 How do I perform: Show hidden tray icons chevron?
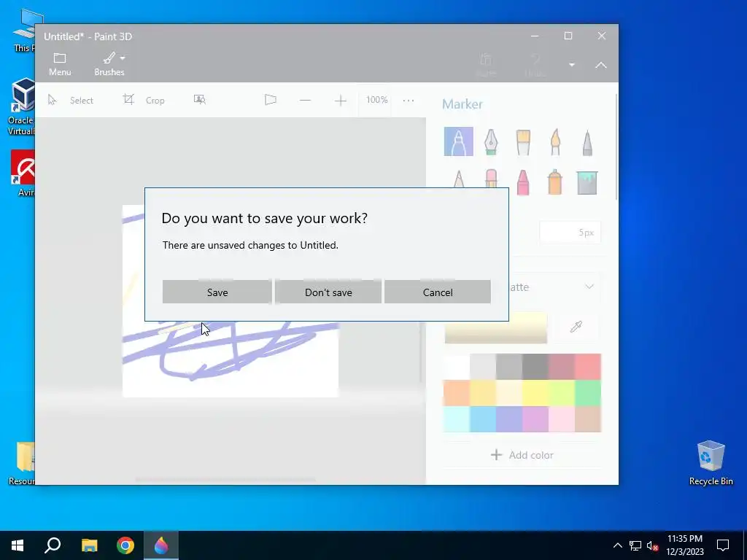(617, 545)
